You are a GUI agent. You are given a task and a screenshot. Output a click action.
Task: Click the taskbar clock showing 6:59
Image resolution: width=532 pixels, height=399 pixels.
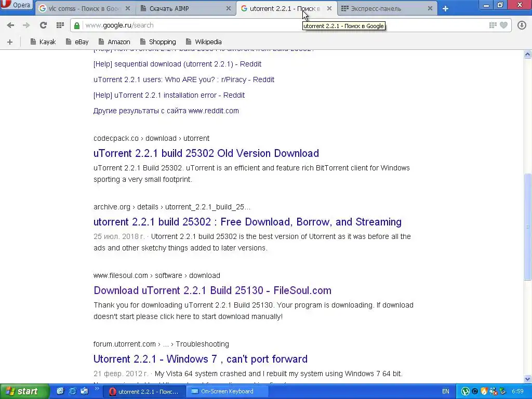(x=517, y=392)
